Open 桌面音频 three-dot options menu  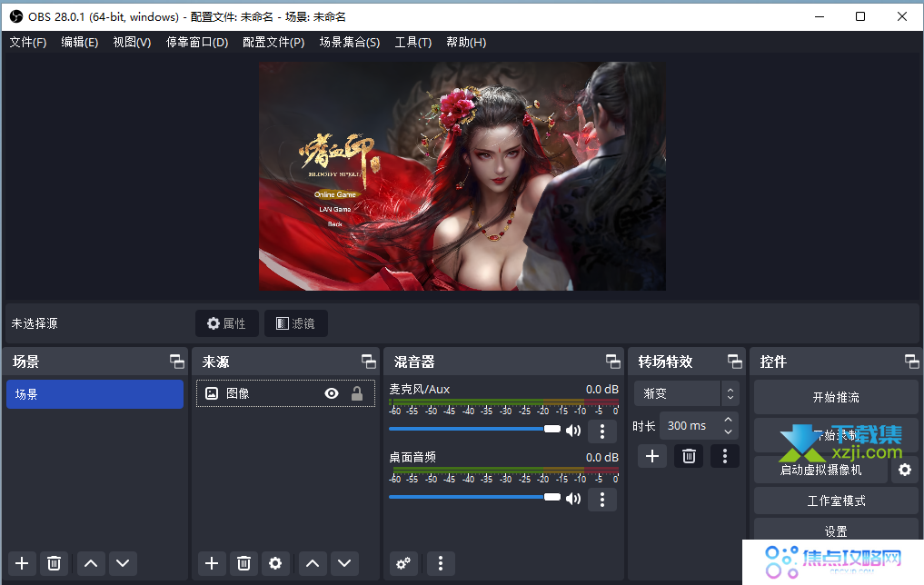[602, 500]
